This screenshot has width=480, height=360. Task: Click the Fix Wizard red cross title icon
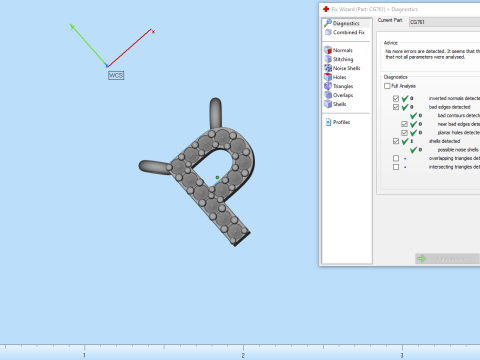click(x=326, y=9)
